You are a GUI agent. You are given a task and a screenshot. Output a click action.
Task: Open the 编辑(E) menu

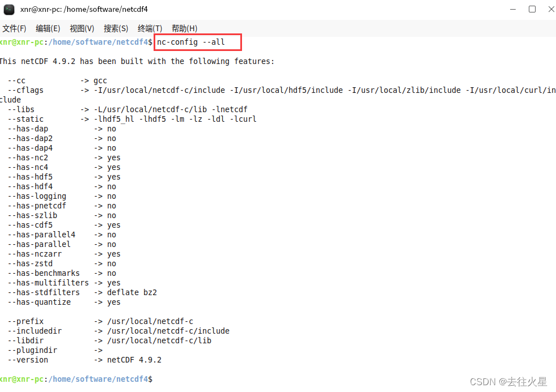48,28
